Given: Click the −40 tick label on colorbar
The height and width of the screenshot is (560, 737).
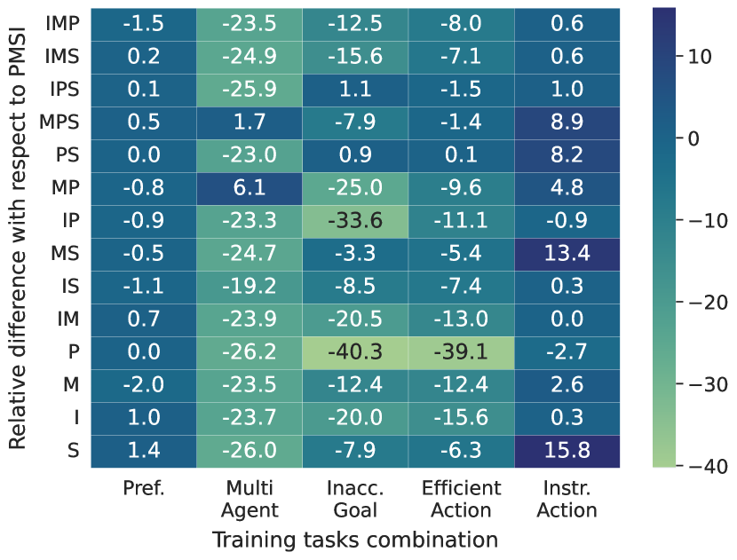Looking at the screenshot, I should (x=701, y=467).
